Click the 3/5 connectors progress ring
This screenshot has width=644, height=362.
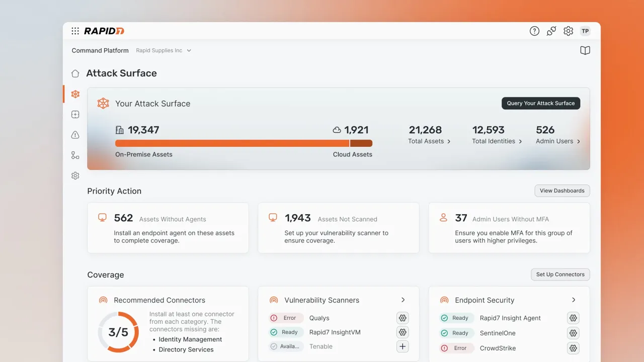point(118,332)
